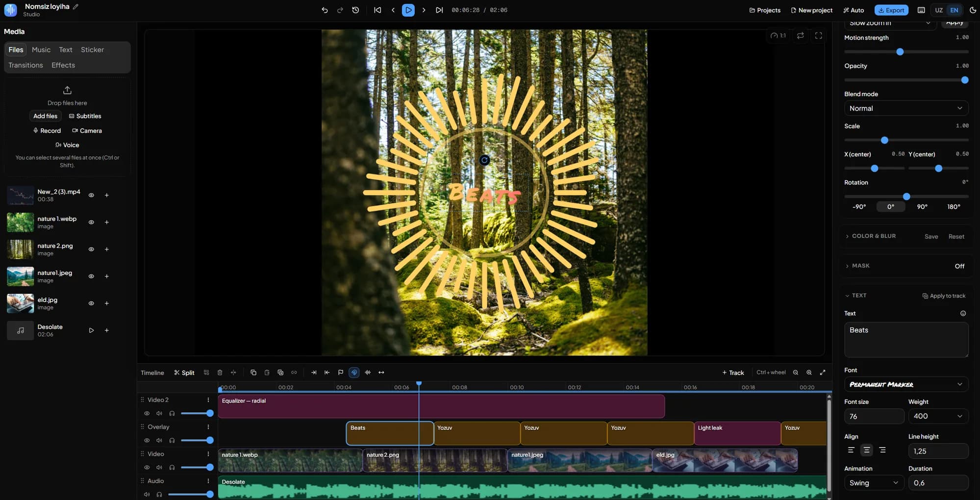The image size is (980, 500).
Task: Switch to the Text tab
Action: (x=66, y=50)
